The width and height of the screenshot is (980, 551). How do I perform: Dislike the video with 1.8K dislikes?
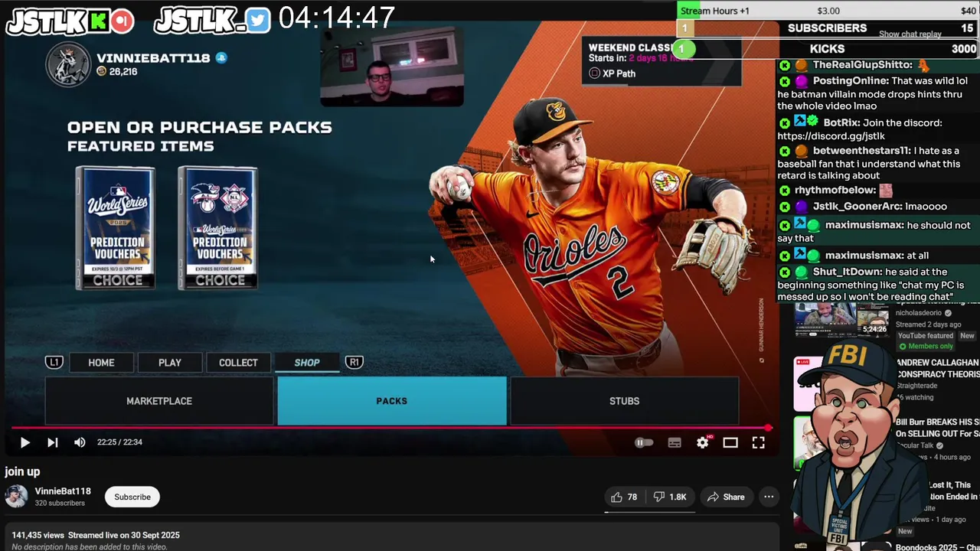670,497
